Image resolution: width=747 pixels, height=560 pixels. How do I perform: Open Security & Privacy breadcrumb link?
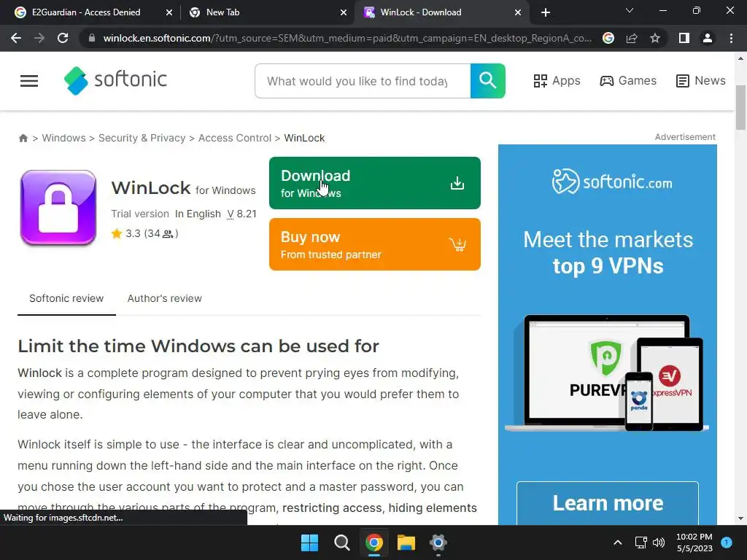[142, 138]
